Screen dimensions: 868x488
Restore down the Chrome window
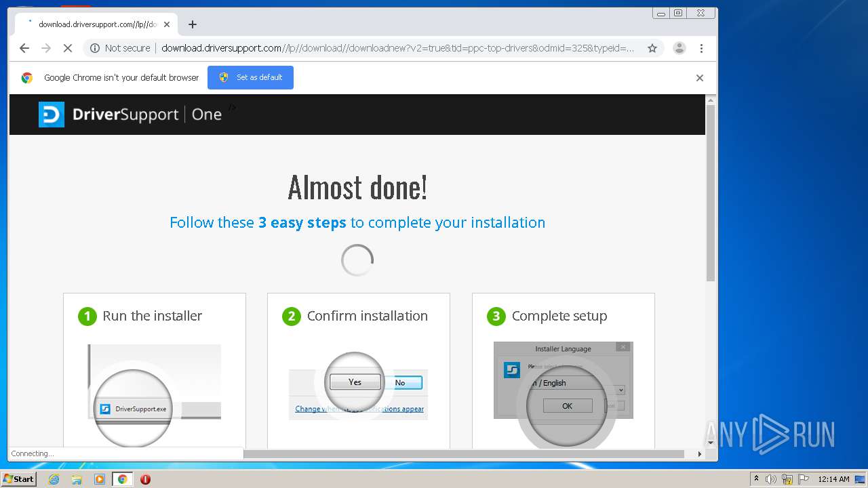(x=677, y=13)
